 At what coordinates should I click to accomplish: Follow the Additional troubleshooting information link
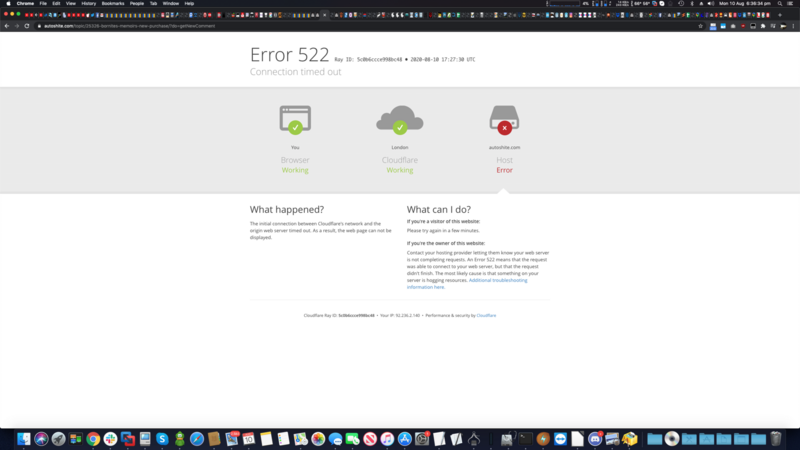coord(467,284)
